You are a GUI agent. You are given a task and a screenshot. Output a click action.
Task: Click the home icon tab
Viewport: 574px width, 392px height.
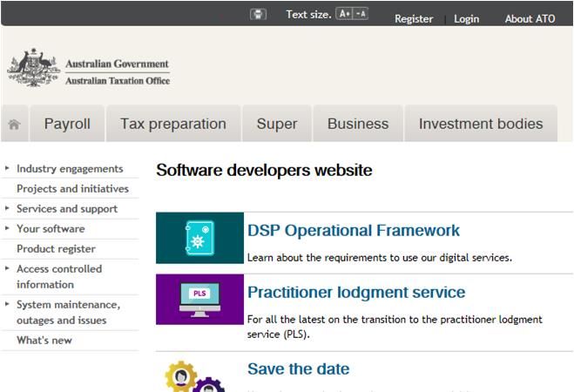tap(14, 124)
